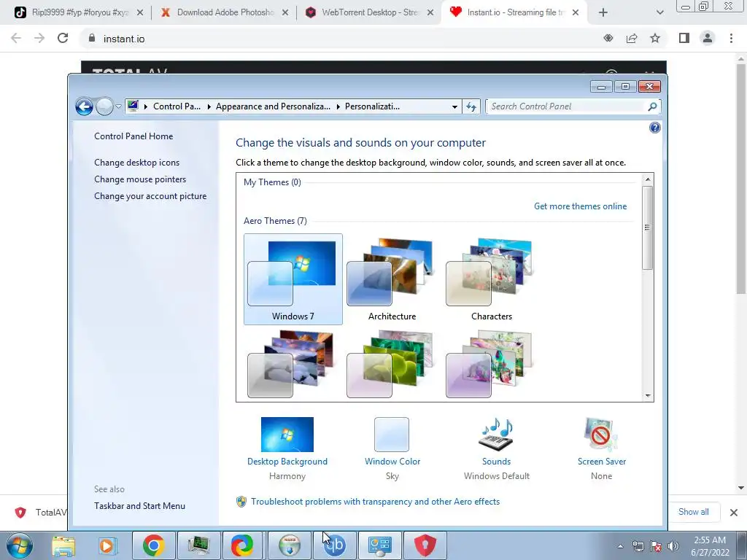Click the Control Panel address bar computer icon
This screenshot has width=747, height=560.
(x=133, y=106)
